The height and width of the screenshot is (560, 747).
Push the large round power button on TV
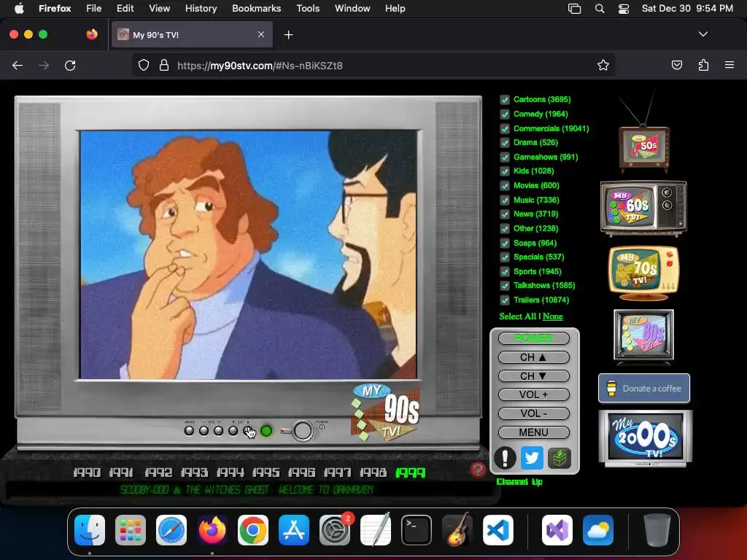(x=303, y=431)
